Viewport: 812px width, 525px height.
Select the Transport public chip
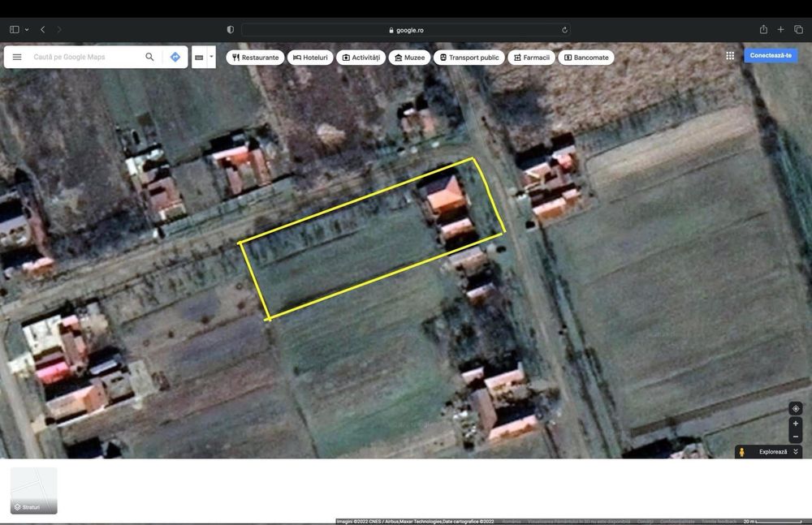point(469,58)
